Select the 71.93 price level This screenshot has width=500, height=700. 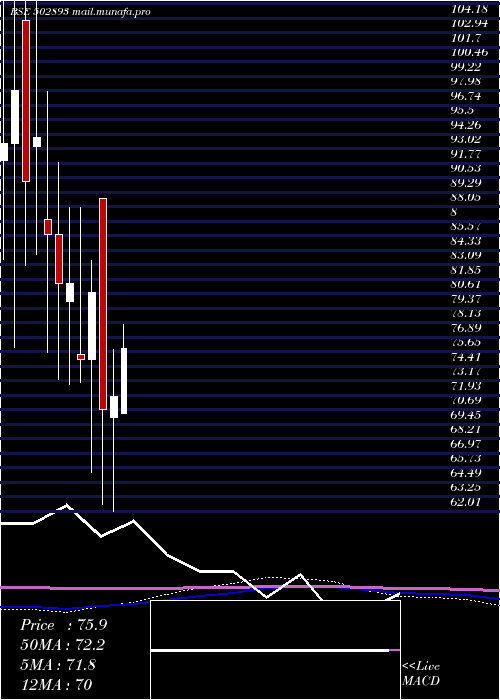pos(466,387)
